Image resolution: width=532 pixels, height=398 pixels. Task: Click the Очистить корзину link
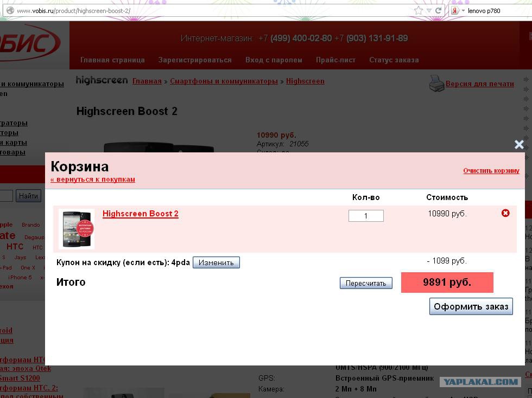pos(491,170)
